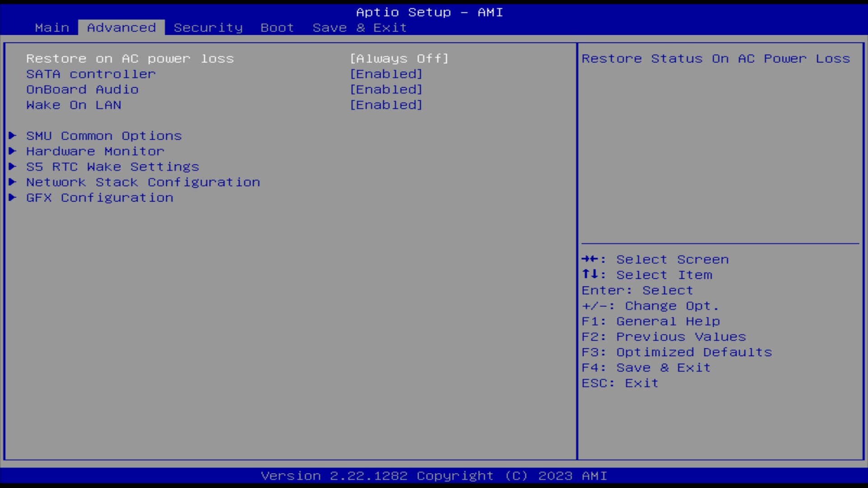Click the left-right arrows Select Screen icon
Viewport: 868px width, 488px height.
590,259
